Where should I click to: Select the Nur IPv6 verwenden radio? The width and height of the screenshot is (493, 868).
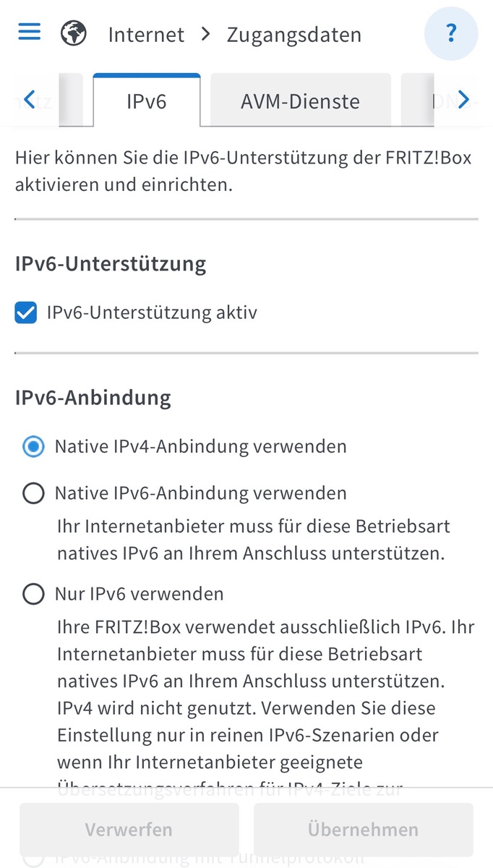point(33,595)
